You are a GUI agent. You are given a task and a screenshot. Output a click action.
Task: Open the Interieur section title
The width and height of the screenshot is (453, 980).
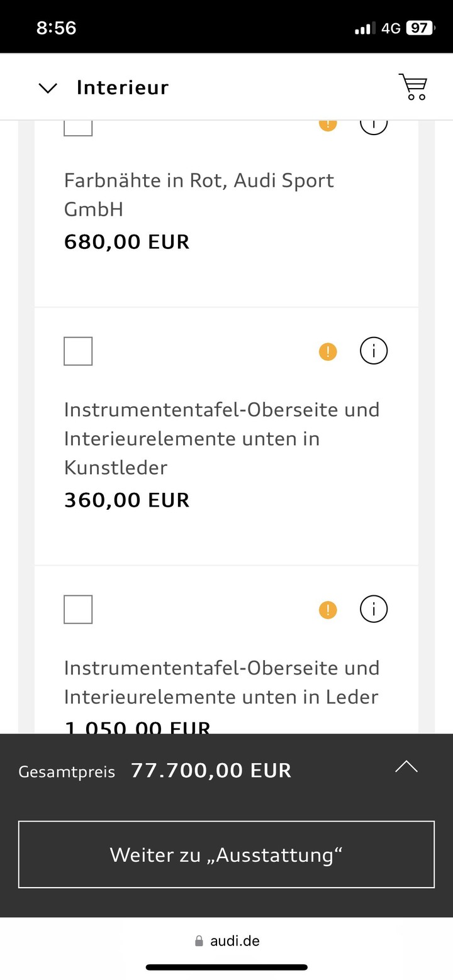(123, 87)
